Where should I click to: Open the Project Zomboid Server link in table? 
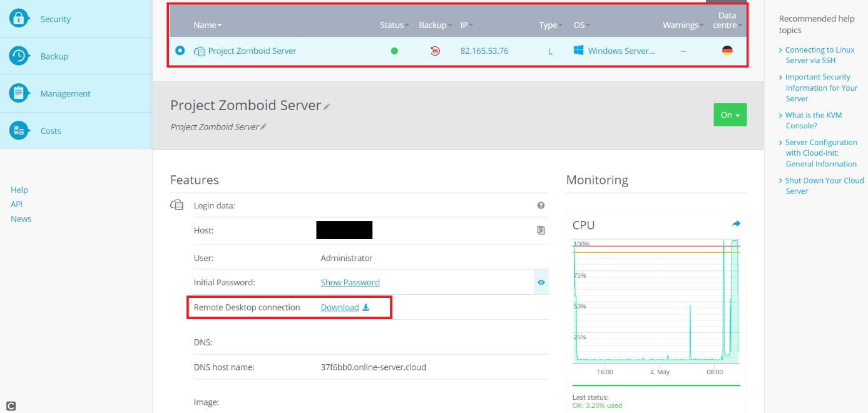click(252, 51)
